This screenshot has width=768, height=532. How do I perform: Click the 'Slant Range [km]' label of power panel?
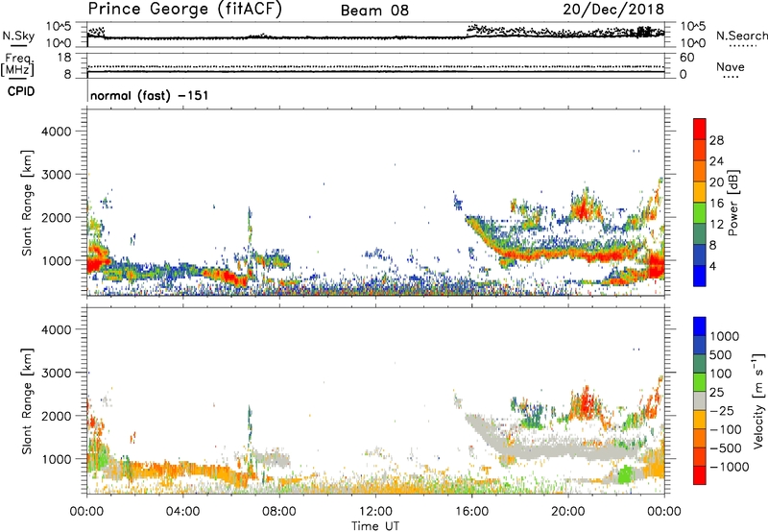pyautogui.click(x=27, y=203)
